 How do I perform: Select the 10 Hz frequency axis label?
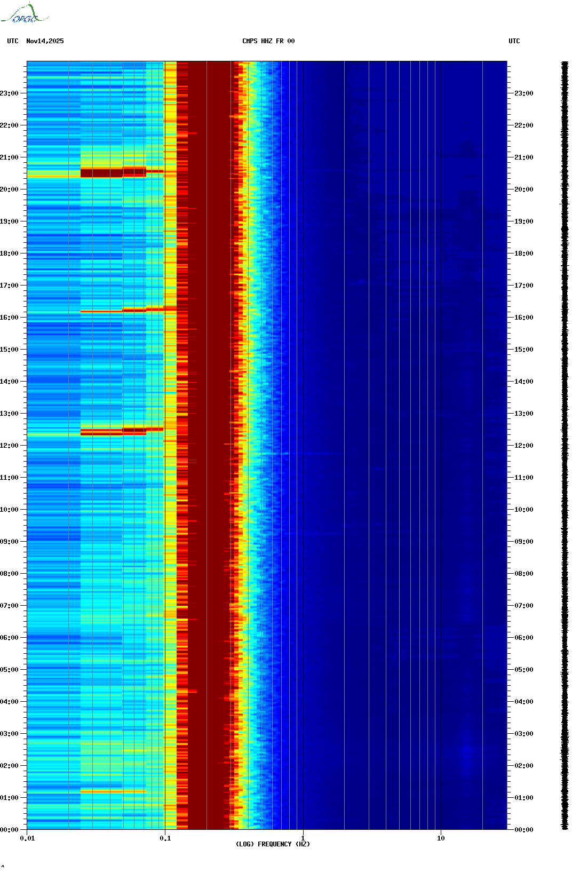click(x=441, y=838)
